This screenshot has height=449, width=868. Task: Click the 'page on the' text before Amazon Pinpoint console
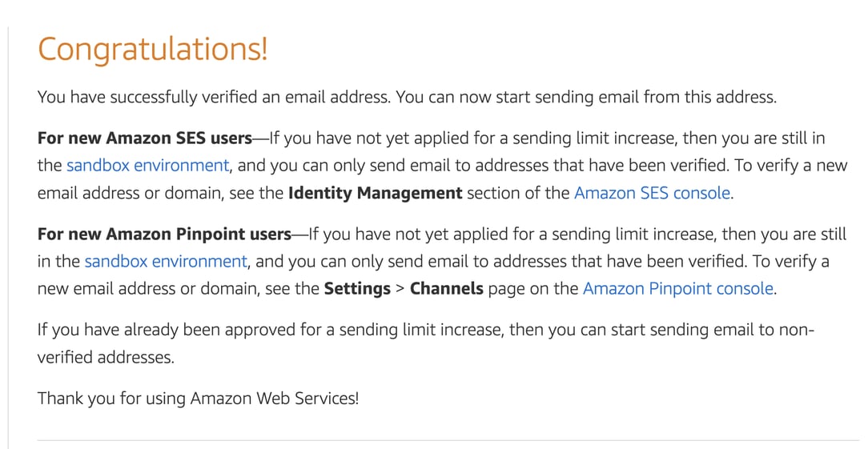[533, 289]
